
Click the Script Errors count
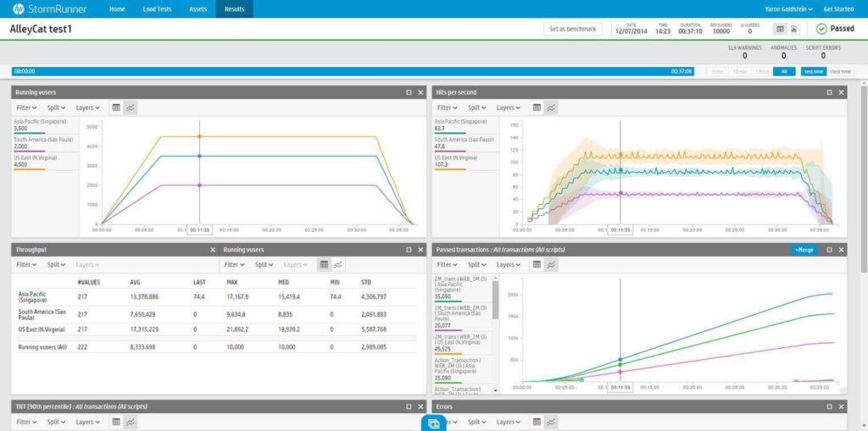823,55
